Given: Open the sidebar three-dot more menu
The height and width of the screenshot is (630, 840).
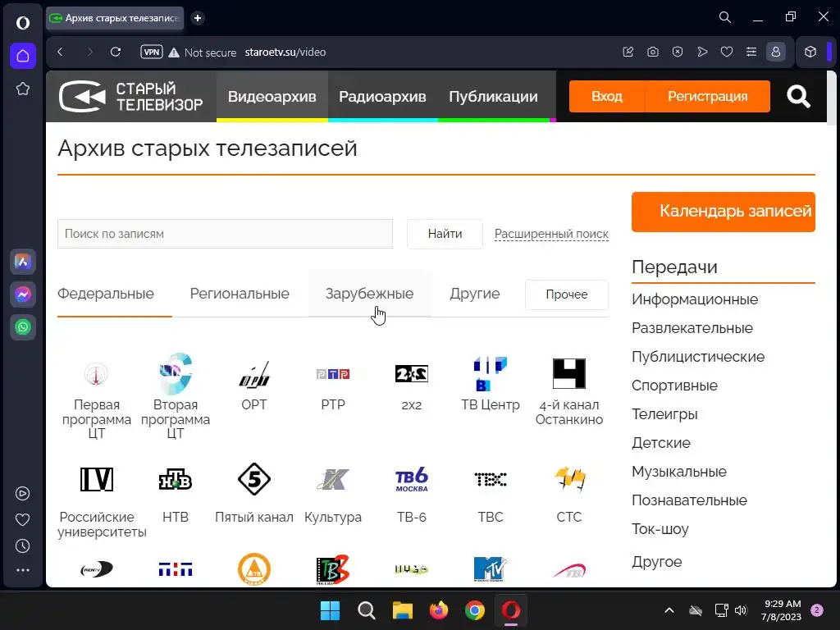Looking at the screenshot, I should coord(22,571).
